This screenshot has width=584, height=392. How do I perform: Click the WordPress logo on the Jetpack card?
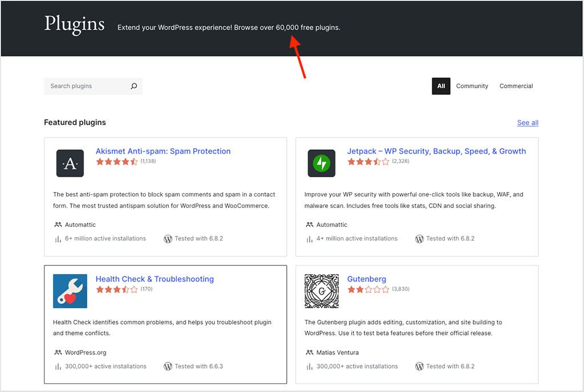[419, 239]
